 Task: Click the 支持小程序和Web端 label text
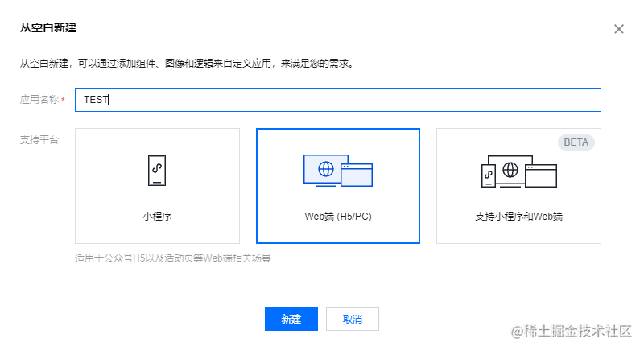point(518,217)
